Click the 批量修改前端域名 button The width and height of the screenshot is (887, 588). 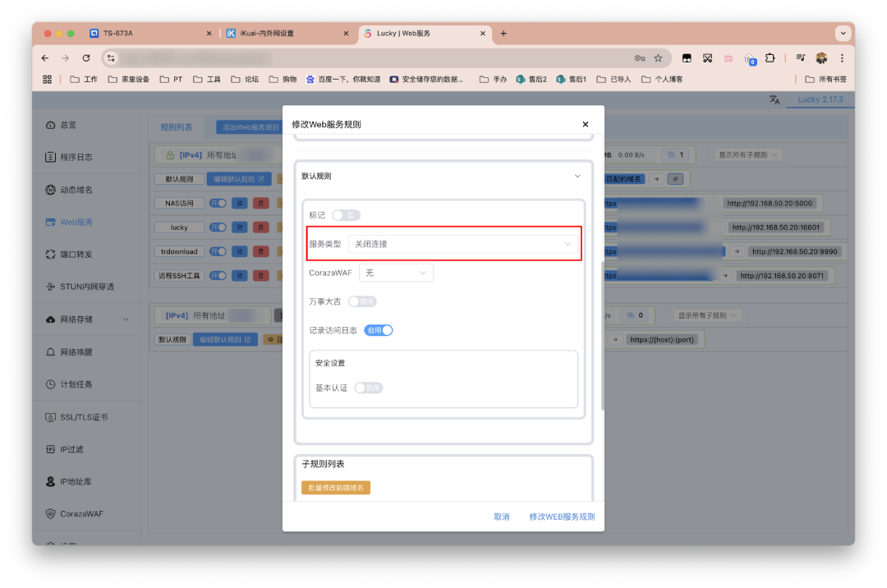336,488
